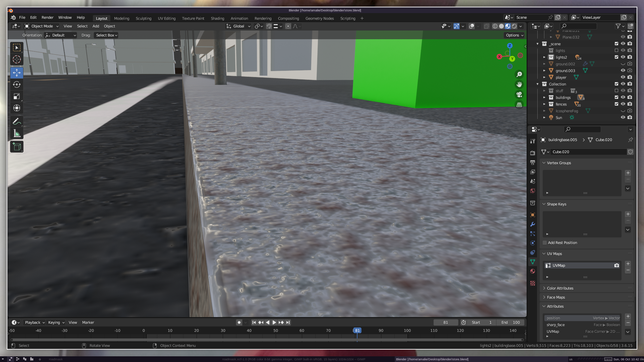644x362 pixels.
Task: Expand the Color Attributes panel
Action: coord(560,288)
